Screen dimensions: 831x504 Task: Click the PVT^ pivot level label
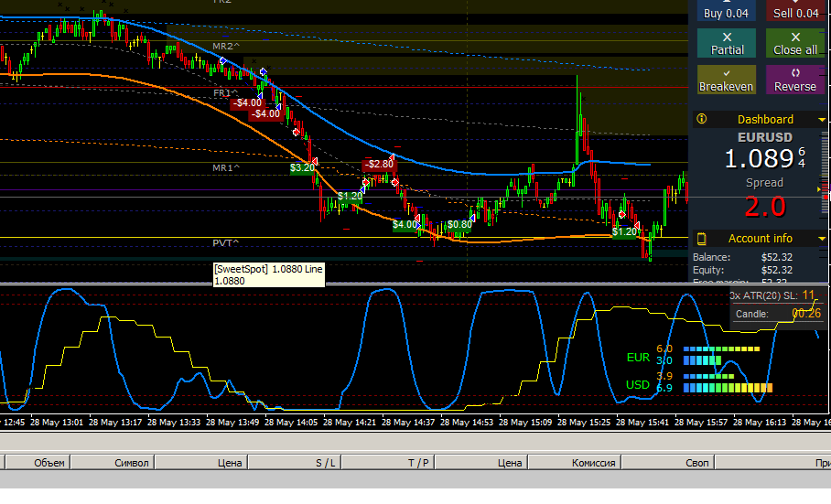(x=226, y=243)
